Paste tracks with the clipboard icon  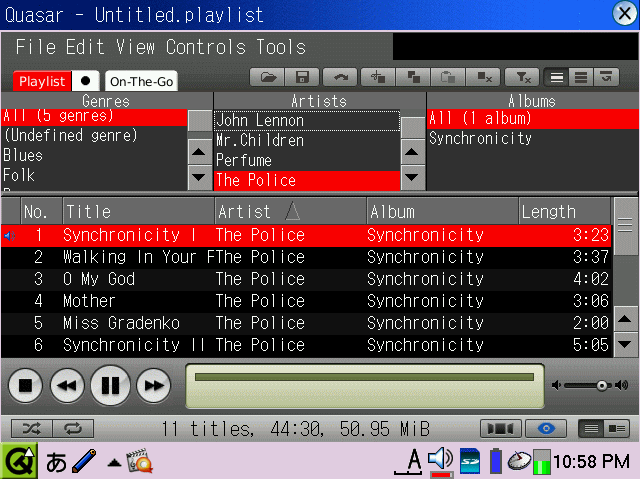[x=448, y=77]
